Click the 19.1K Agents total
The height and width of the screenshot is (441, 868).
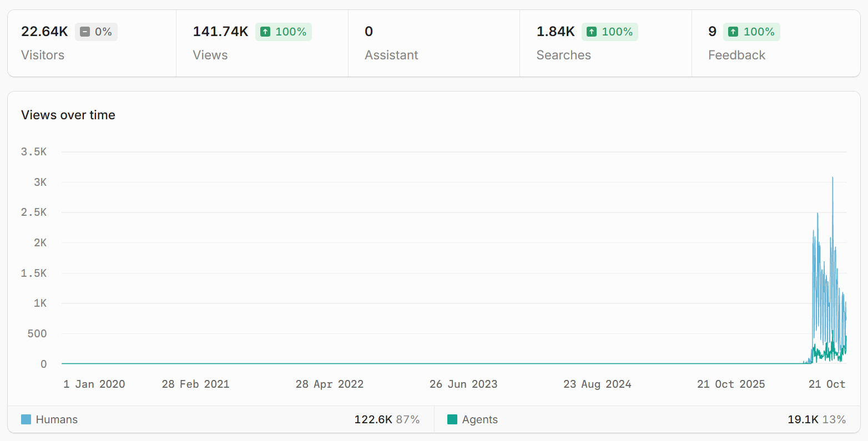[803, 419]
